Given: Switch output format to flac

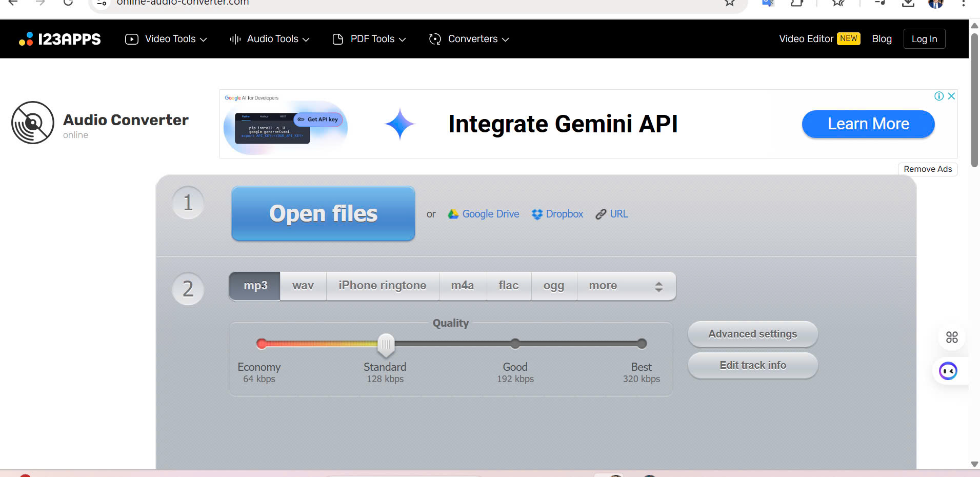Looking at the screenshot, I should [508, 286].
